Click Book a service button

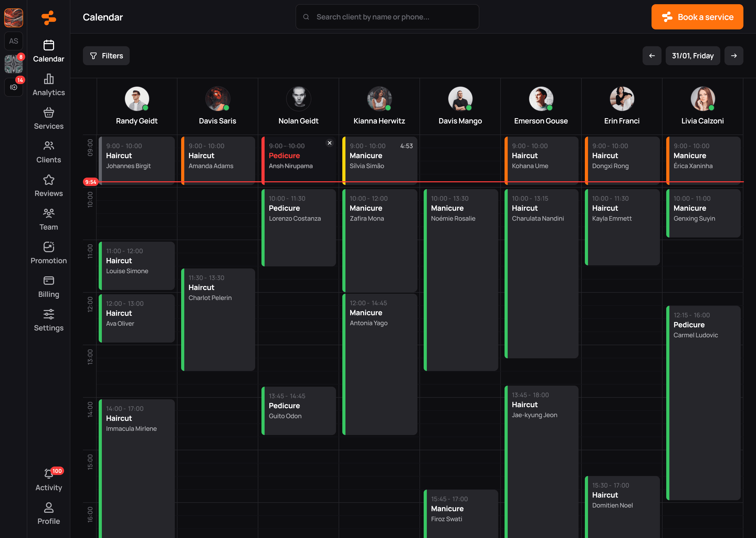697,17
